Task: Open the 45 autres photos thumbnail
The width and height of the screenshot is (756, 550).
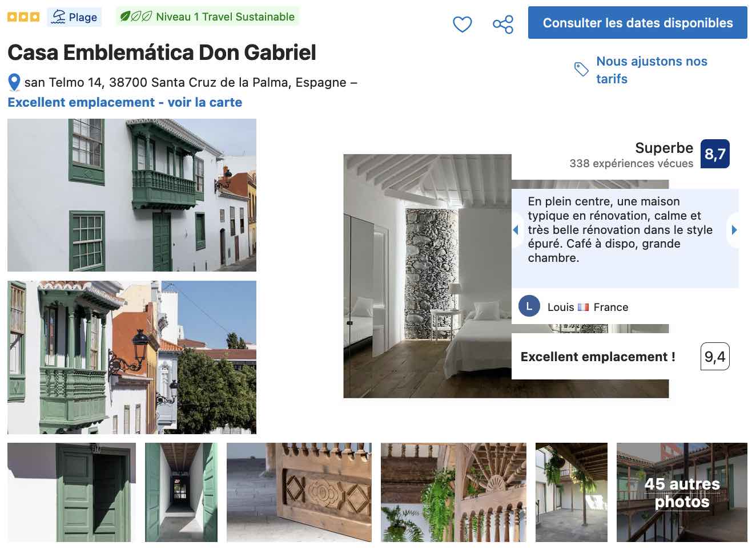Action: (682, 492)
